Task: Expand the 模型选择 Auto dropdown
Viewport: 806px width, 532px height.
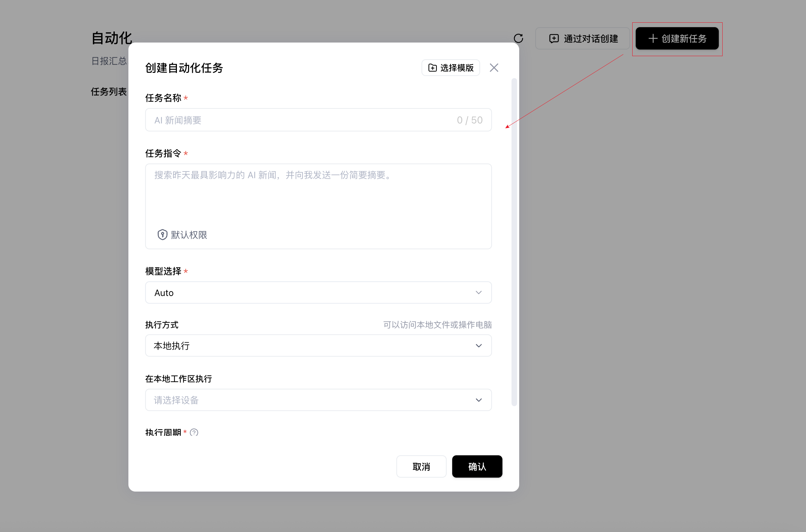Action: pos(319,292)
